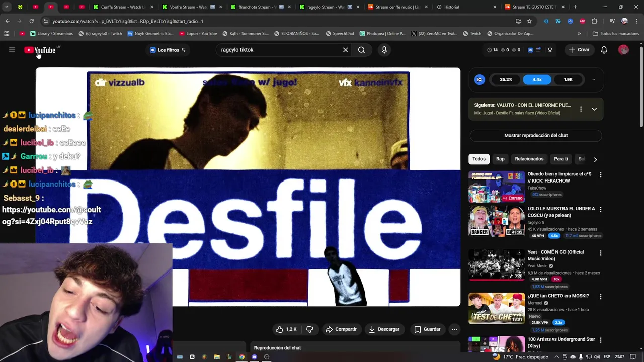The width and height of the screenshot is (644, 362).
Task: Open the YouTube notifications bell
Action: click(x=604, y=50)
